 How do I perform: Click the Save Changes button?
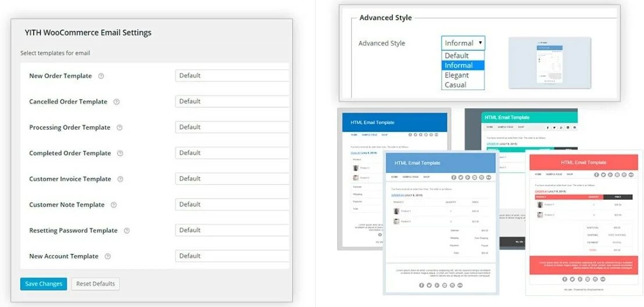point(44,284)
